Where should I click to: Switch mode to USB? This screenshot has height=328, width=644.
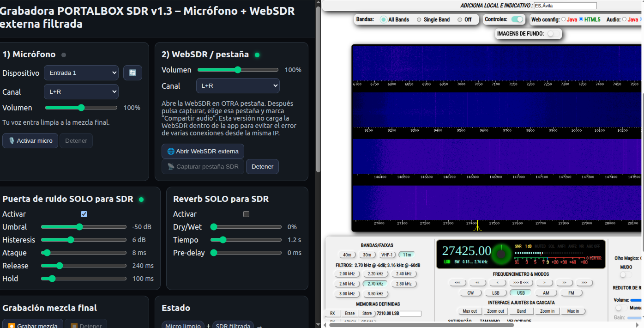tap(521, 293)
